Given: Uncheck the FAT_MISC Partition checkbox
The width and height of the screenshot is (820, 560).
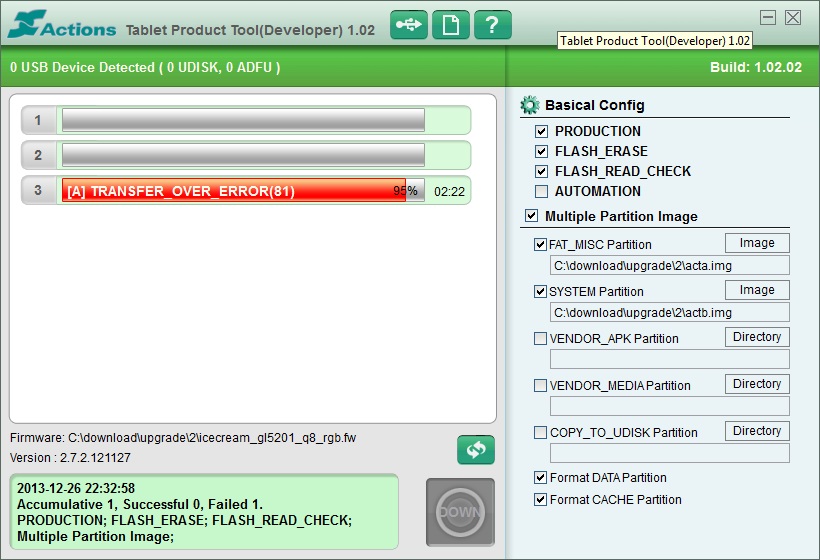Looking at the screenshot, I should [x=540, y=244].
